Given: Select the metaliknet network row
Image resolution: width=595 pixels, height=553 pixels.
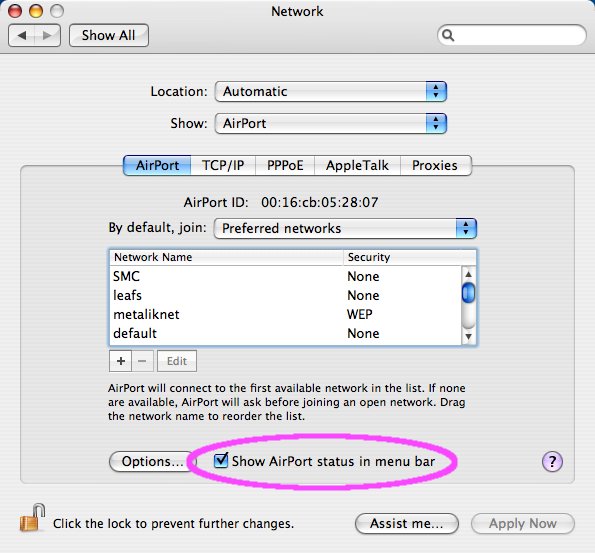Looking at the screenshot, I should coord(285,314).
